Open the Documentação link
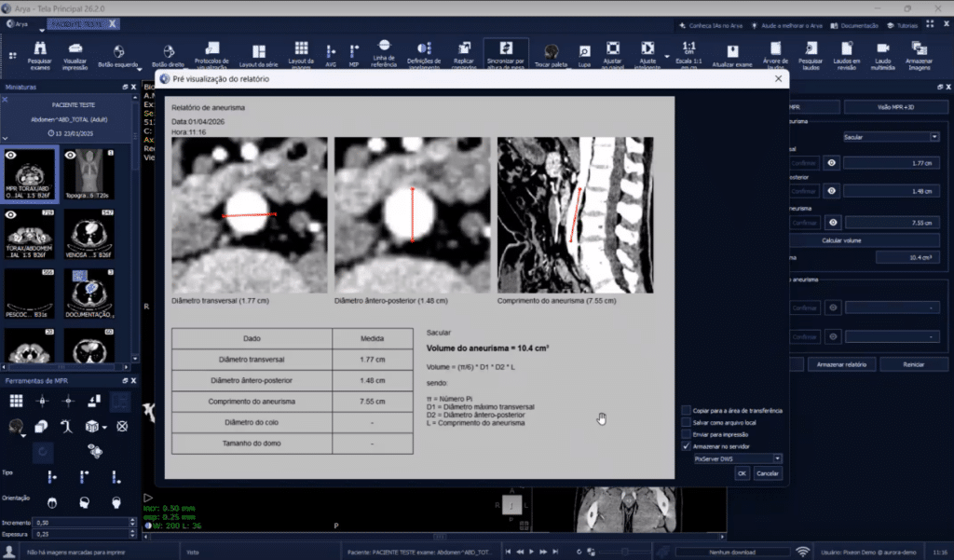 point(854,25)
